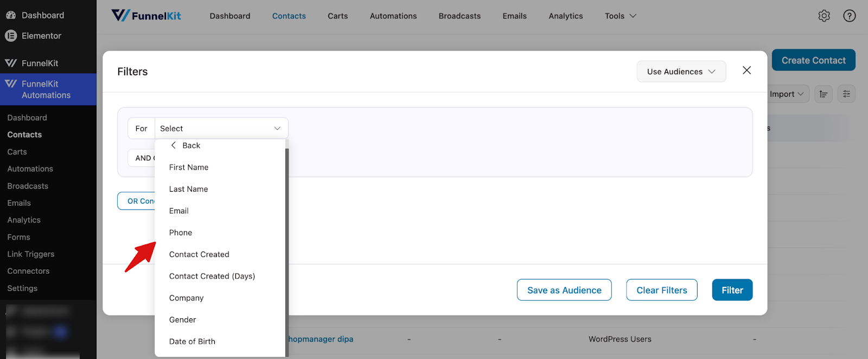
Task: Click the OR Condition button
Action: point(137,201)
